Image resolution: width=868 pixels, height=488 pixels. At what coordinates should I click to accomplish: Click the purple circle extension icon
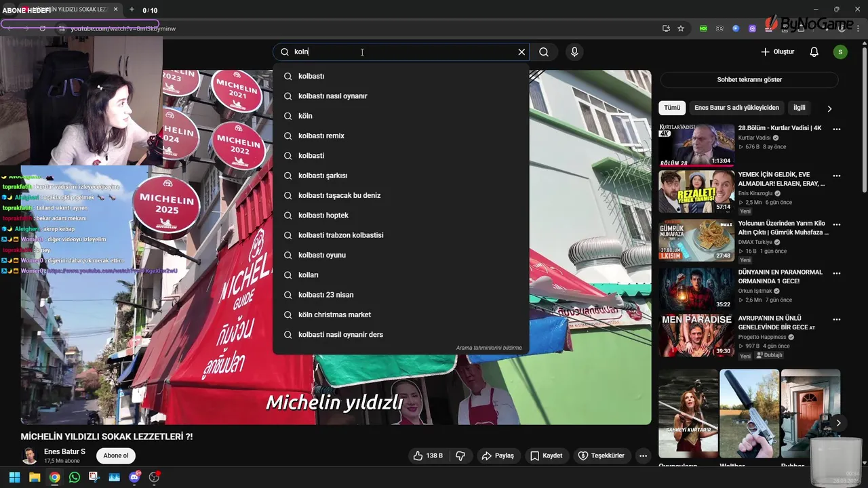[x=752, y=28]
